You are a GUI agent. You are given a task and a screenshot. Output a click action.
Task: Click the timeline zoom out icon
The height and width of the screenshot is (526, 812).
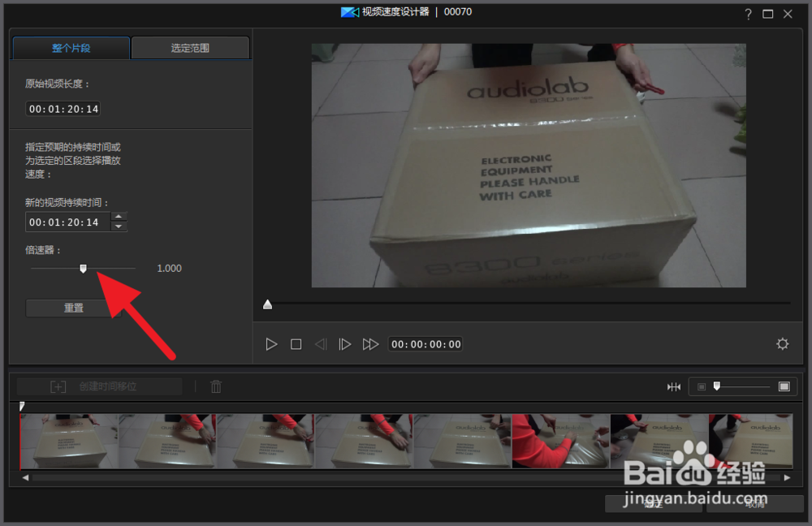pyautogui.click(x=702, y=386)
